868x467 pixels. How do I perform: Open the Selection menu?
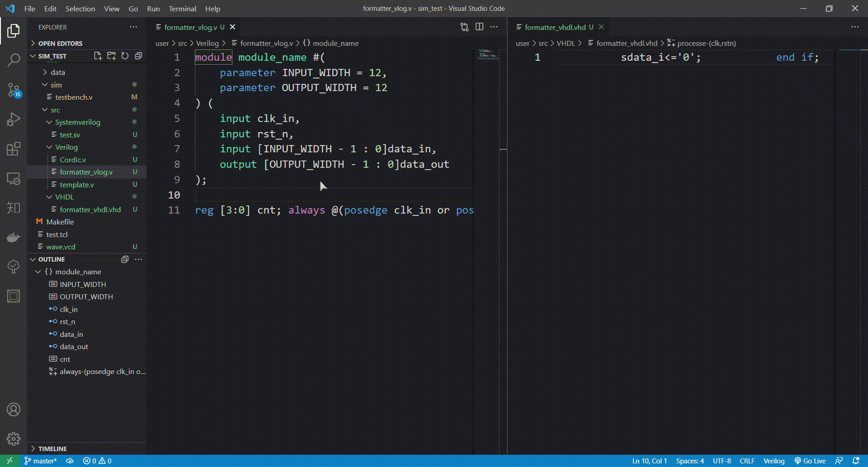tap(80, 9)
